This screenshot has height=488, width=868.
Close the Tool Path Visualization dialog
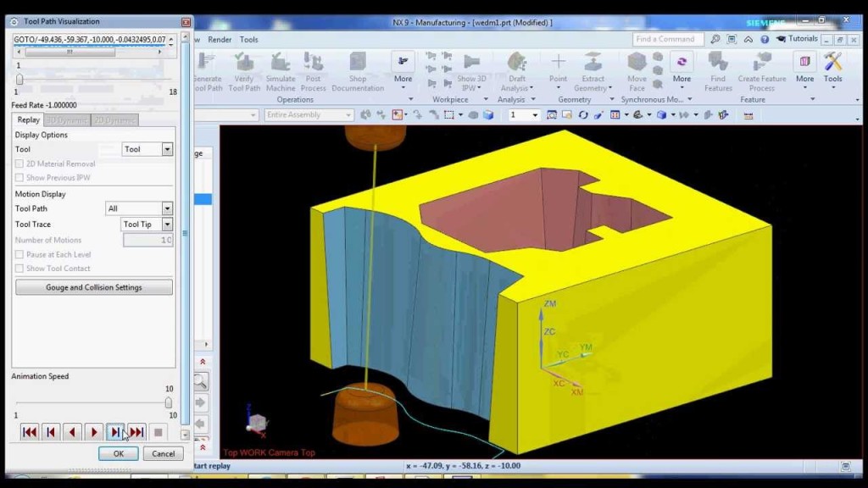[186, 22]
